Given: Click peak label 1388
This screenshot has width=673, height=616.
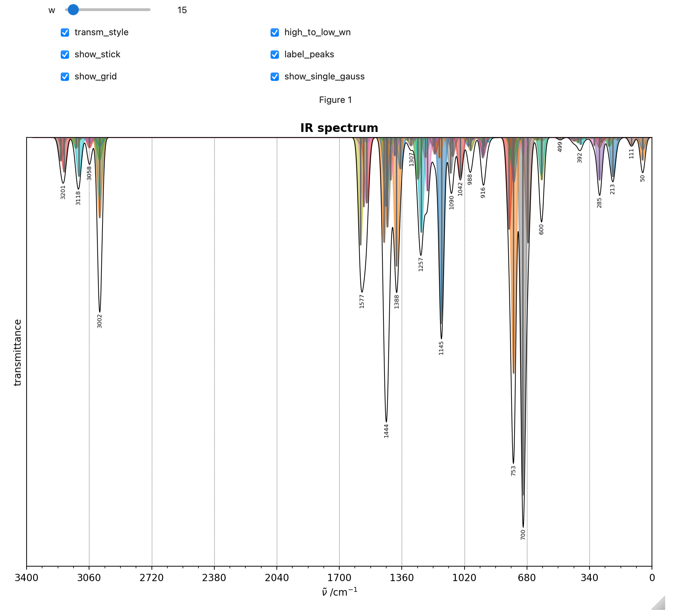Looking at the screenshot, I should coord(397,302).
